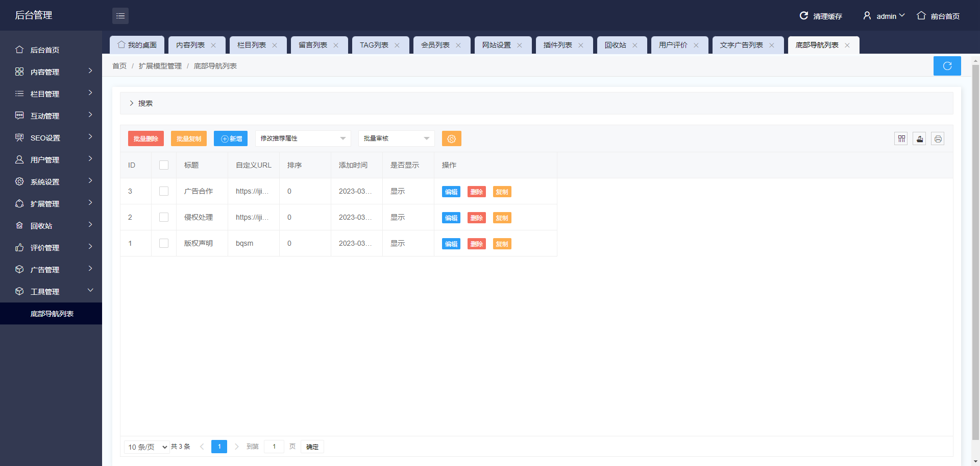Image resolution: width=980 pixels, height=466 pixels.
Task: Delete the 侵权处理 row
Action: (477, 218)
